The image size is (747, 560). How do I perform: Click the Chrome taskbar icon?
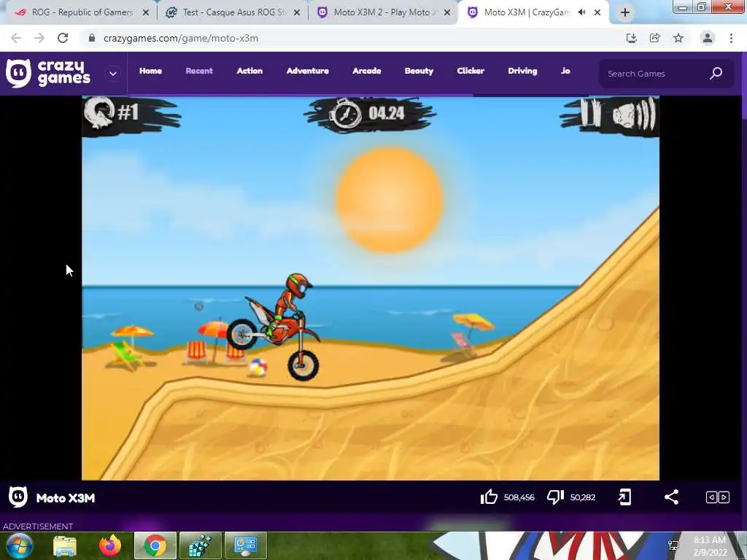point(155,545)
